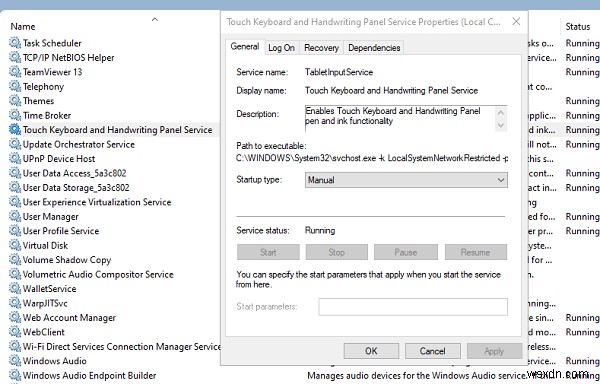600x384 pixels.
Task: Select the WalletService row
Action: (49, 289)
